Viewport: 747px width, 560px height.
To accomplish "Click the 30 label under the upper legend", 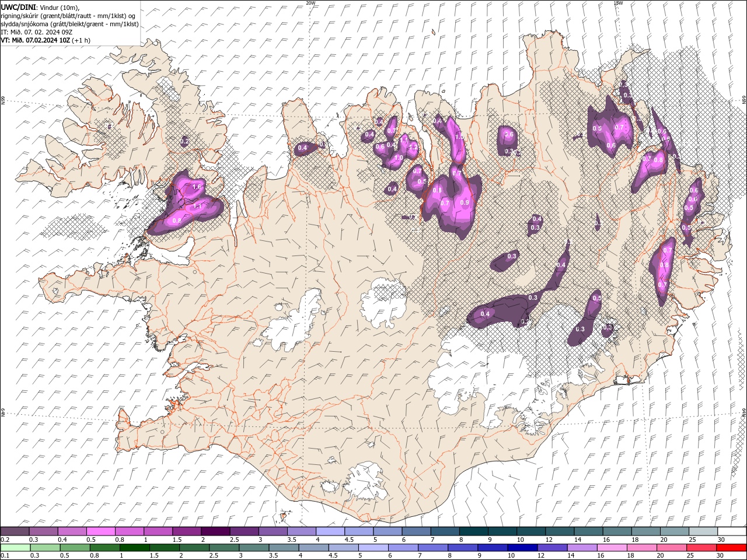I will pos(721,540).
